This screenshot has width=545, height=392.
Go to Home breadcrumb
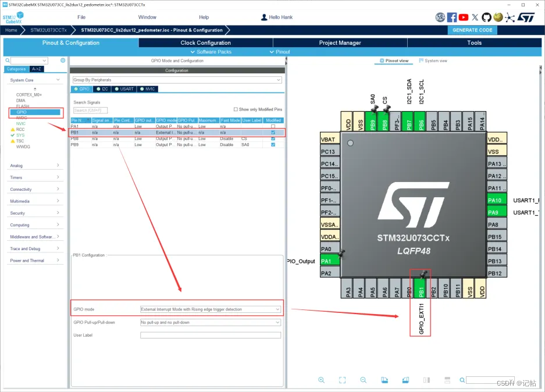pos(11,30)
